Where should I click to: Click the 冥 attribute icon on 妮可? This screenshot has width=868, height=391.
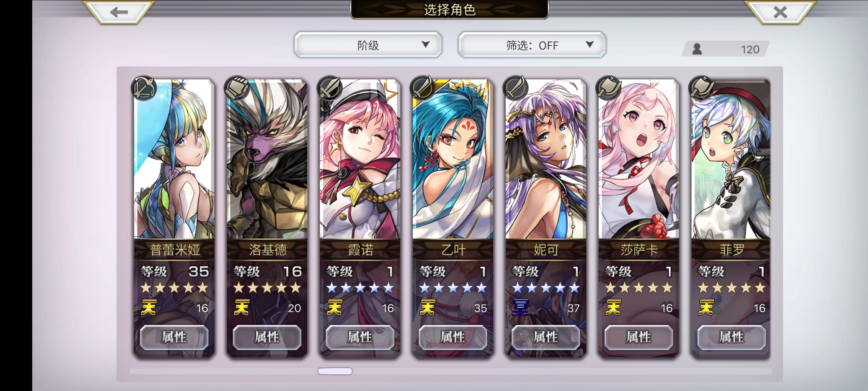click(520, 307)
